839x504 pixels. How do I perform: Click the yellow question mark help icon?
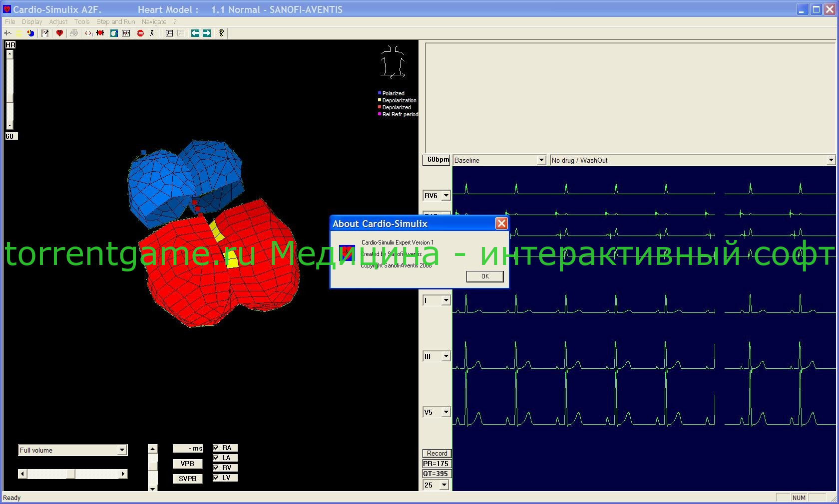tap(221, 33)
